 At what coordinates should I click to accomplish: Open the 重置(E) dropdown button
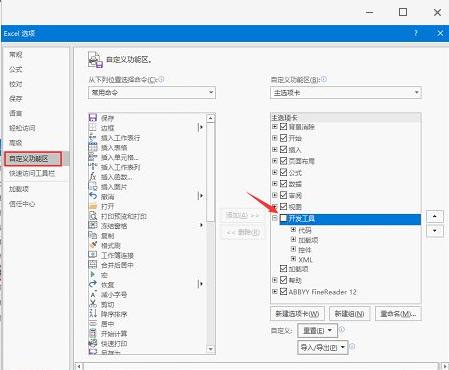317,330
